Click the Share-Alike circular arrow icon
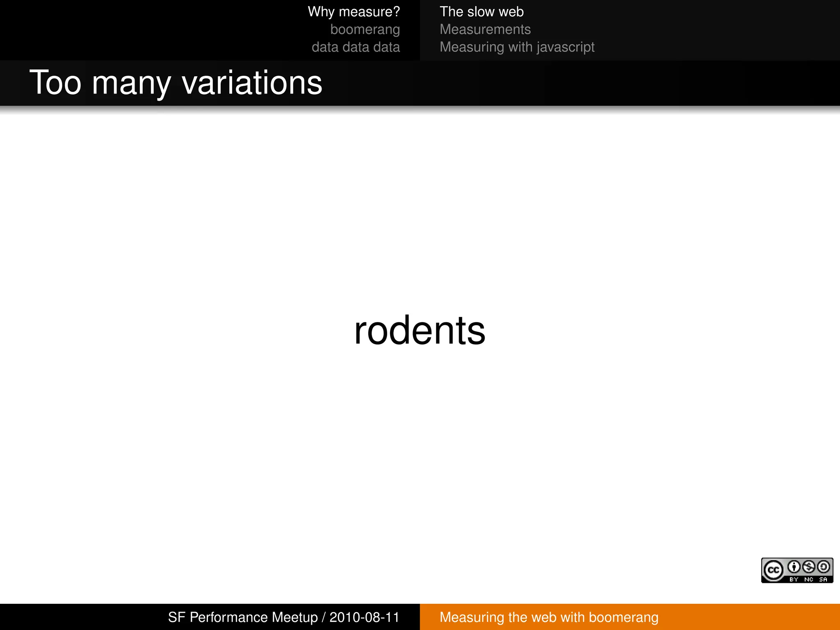 coord(823,567)
